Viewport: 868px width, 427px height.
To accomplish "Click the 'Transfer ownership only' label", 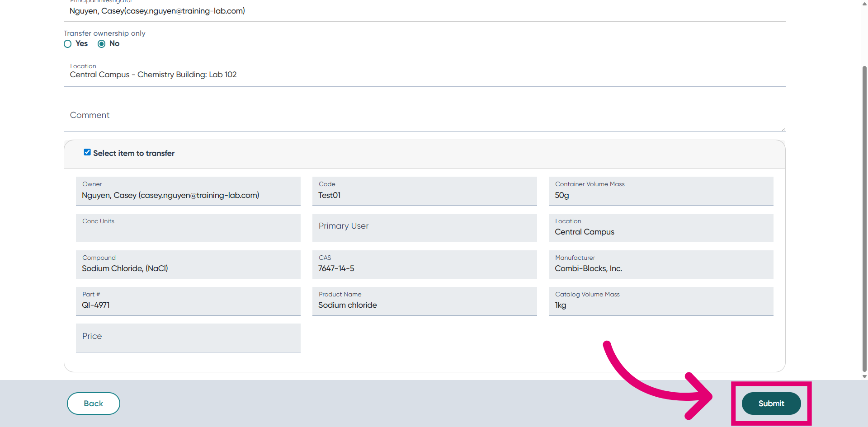I will pos(104,33).
